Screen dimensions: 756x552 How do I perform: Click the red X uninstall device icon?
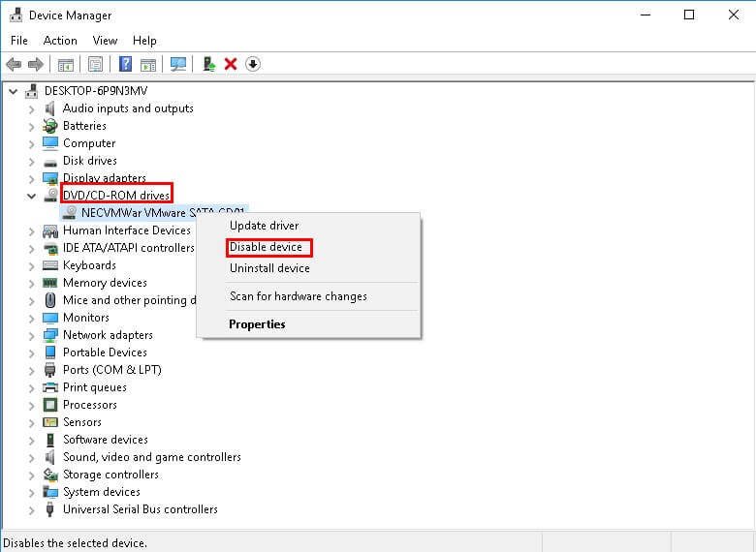pyautogui.click(x=231, y=64)
